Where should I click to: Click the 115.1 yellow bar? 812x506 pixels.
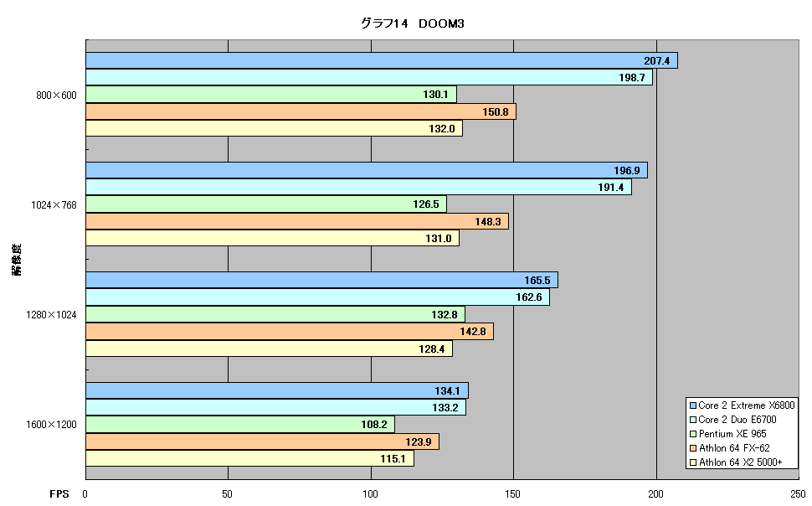pyautogui.click(x=250, y=458)
